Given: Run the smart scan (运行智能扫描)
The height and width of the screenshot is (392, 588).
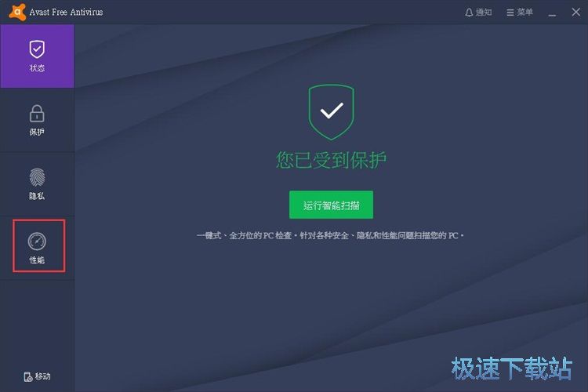Looking at the screenshot, I should pyautogui.click(x=331, y=205).
